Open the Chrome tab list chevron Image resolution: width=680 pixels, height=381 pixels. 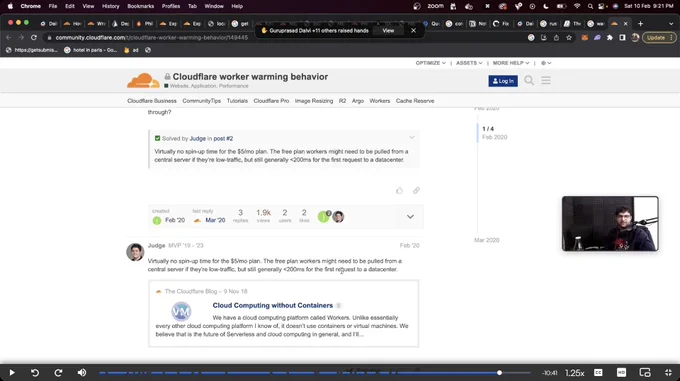click(x=671, y=23)
